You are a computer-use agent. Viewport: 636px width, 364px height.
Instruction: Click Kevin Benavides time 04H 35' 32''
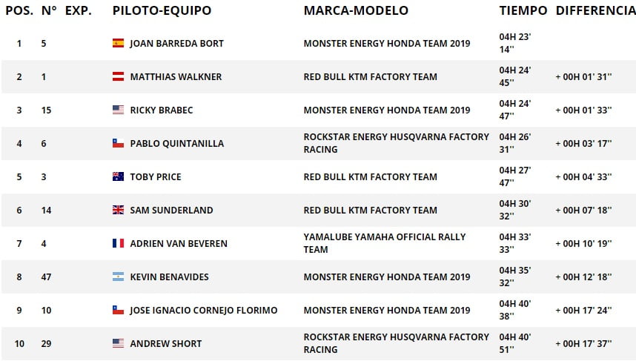tap(514, 277)
